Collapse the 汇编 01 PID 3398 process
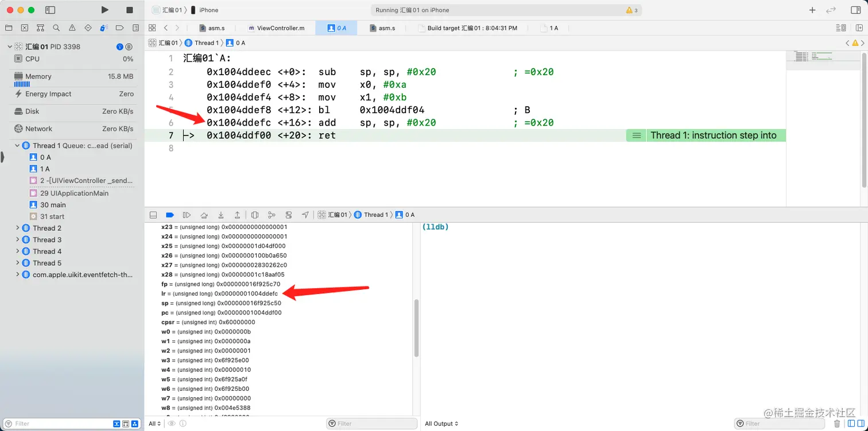The image size is (868, 431). tap(9, 46)
